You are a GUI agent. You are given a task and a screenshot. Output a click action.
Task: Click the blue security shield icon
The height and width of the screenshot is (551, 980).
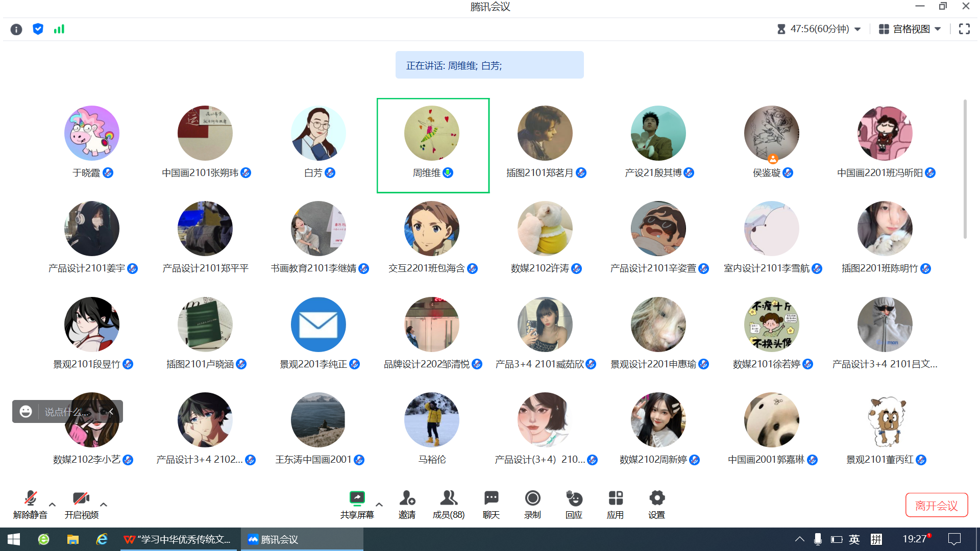tap(38, 29)
